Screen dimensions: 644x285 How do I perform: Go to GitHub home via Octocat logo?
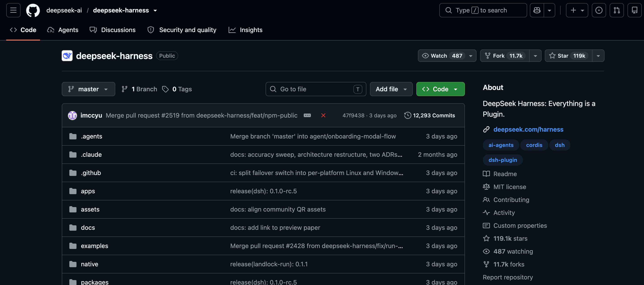(x=33, y=10)
